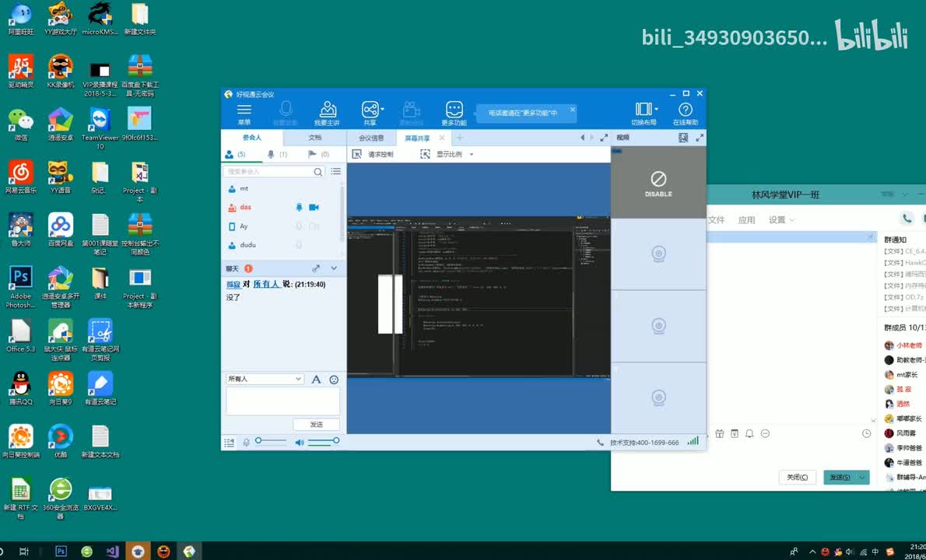
Task: Click the chat 发送 button
Action: (x=317, y=425)
